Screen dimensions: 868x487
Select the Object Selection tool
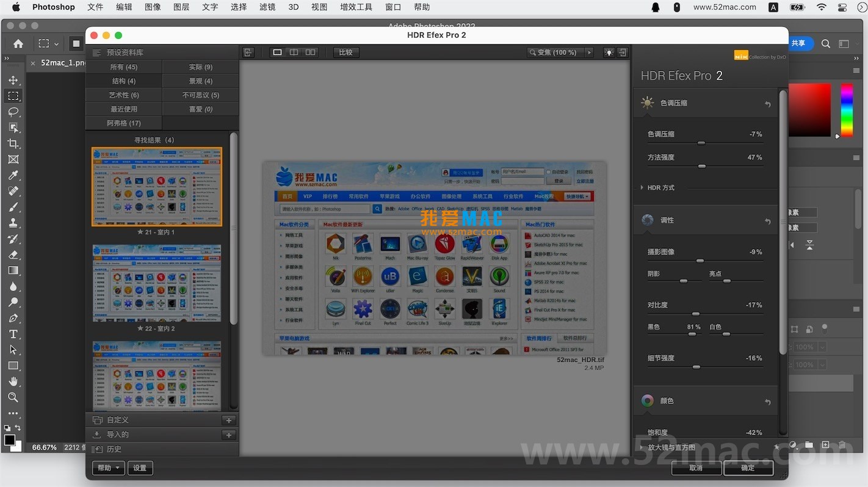[13, 128]
